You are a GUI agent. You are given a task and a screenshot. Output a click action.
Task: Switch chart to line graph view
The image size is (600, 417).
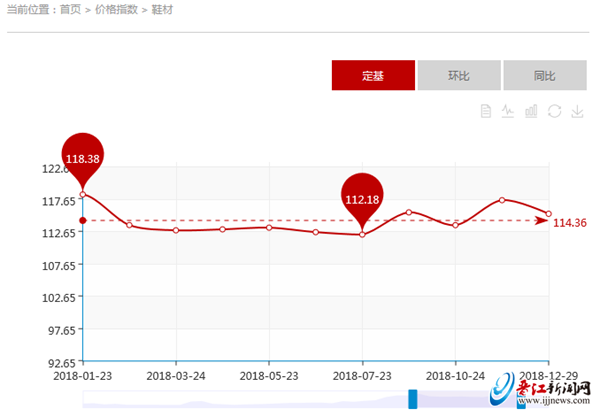click(x=508, y=111)
